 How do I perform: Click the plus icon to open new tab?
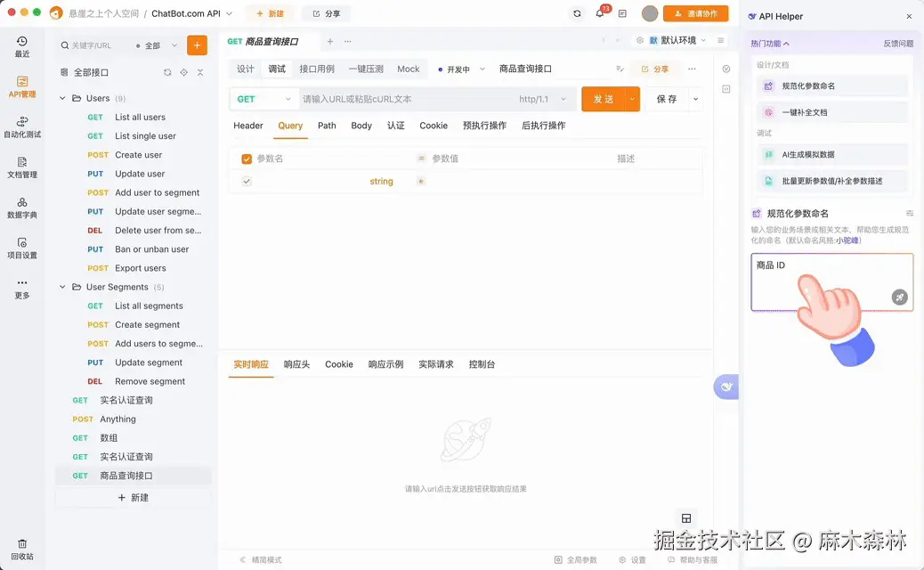[330, 41]
